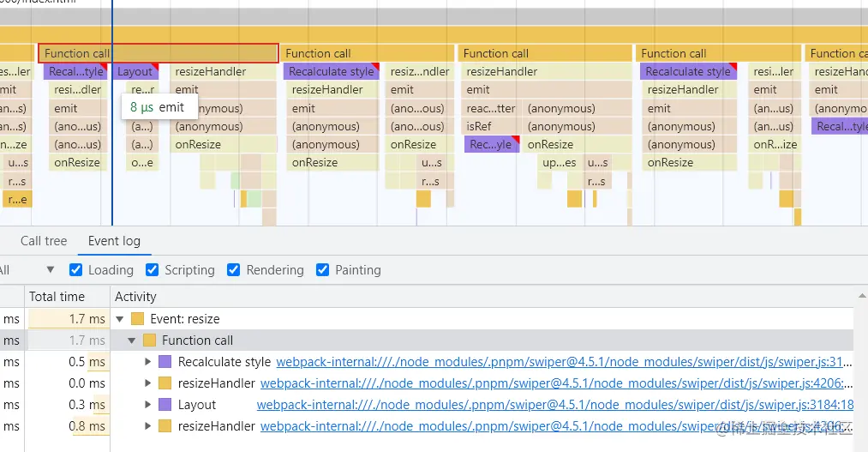Click the yellow icon of the 0.0 ms resizeHandler row
The width and height of the screenshot is (868, 452).
tap(165, 383)
